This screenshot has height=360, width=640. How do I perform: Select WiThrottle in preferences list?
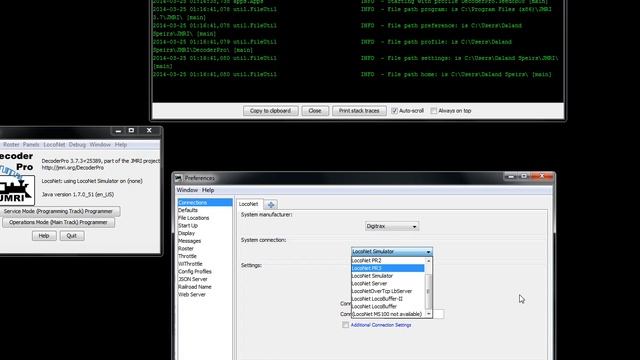(x=205, y=264)
